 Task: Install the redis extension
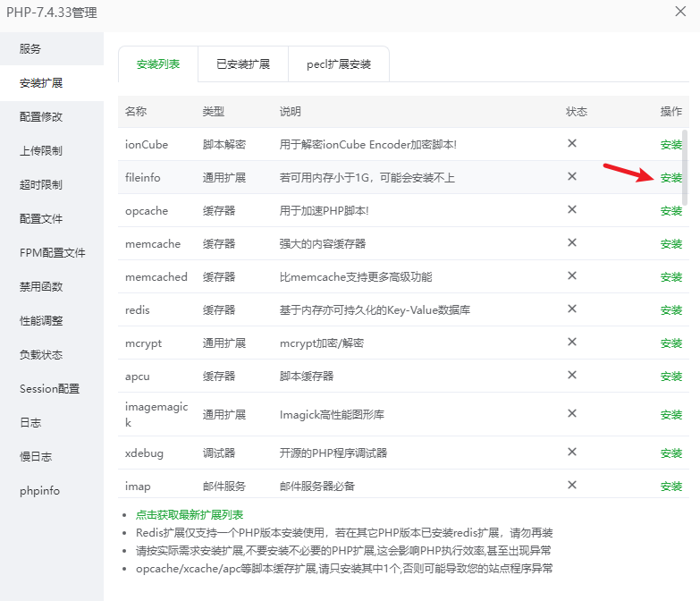point(670,310)
